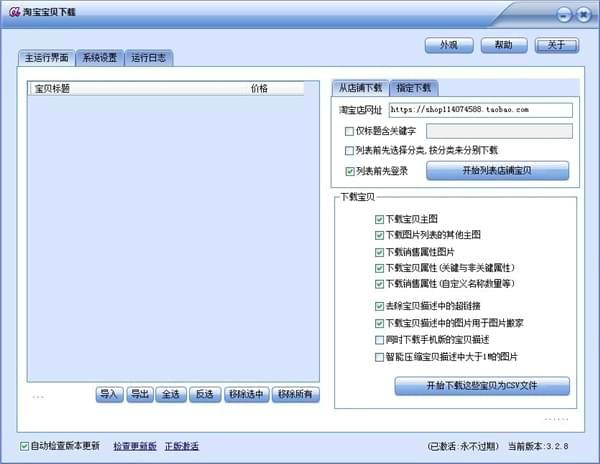Screen dimensions: 600x464
Task: Close the 淘宝宝贝下载 window
Action: (584, 15)
